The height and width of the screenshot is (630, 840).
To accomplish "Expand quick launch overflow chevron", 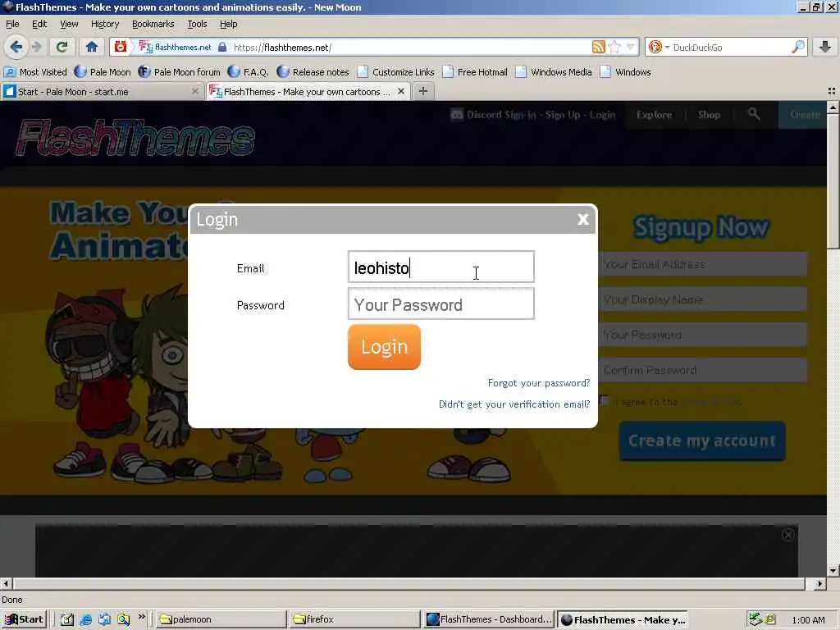I will (141, 617).
